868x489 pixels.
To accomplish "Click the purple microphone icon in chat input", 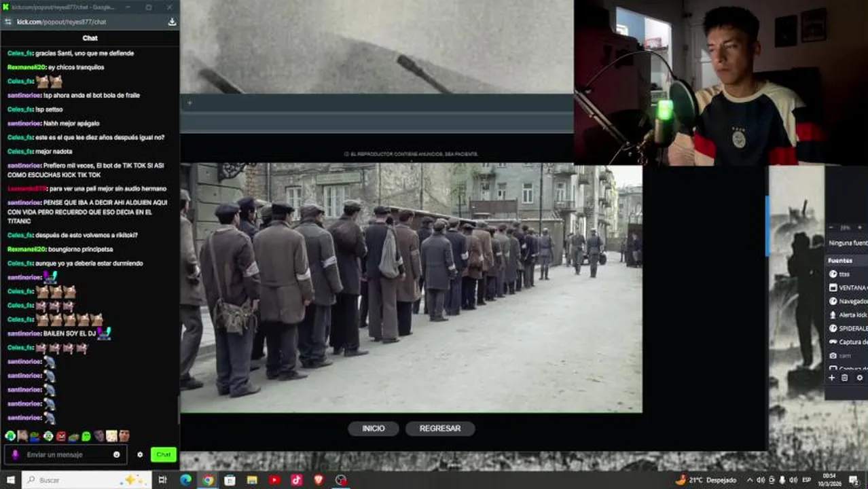I will click(x=16, y=454).
